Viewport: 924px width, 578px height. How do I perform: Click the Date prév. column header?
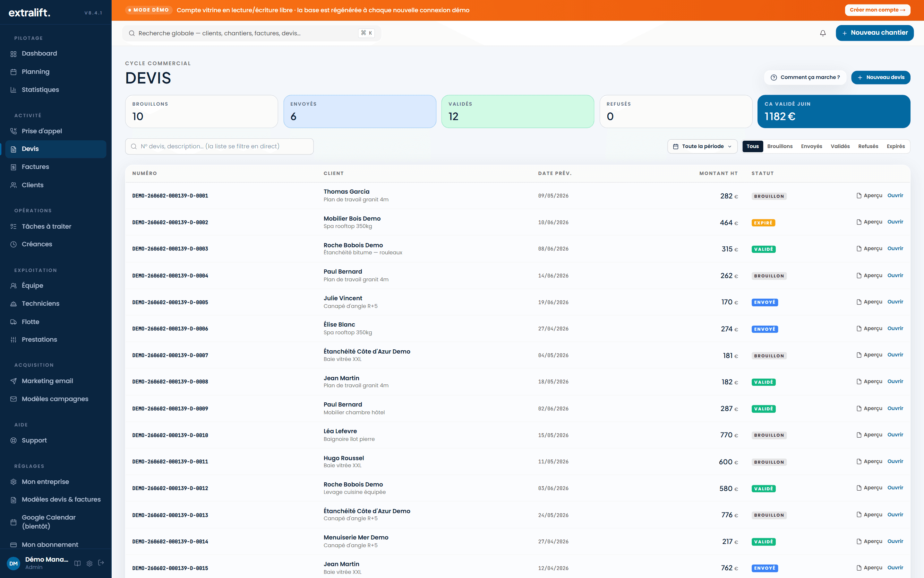pos(554,173)
